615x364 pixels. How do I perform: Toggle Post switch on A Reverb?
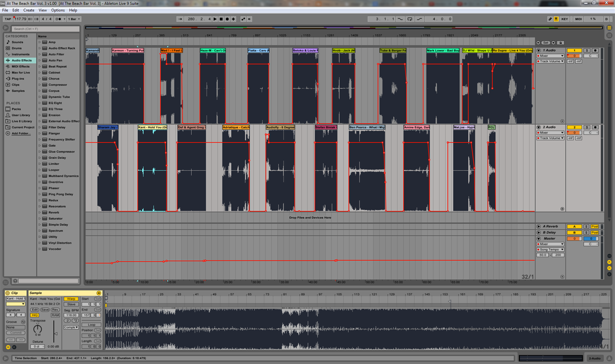(x=595, y=227)
